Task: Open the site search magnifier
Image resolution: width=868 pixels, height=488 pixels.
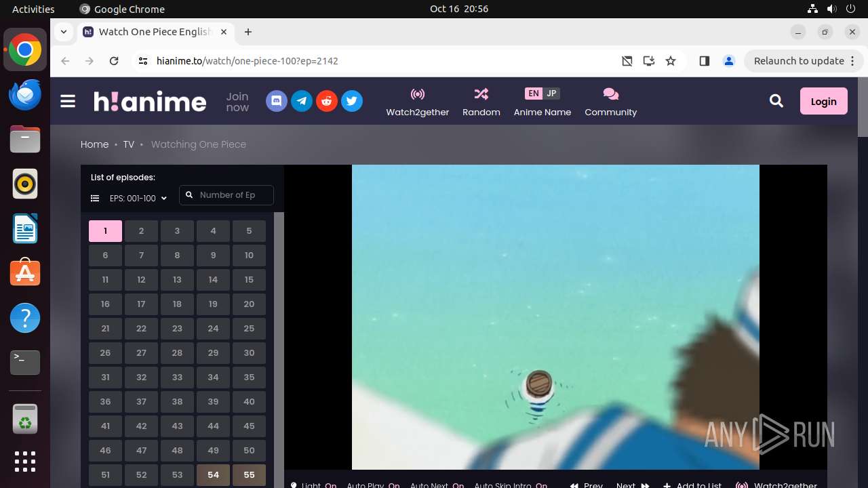Action: click(x=776, y=101)
